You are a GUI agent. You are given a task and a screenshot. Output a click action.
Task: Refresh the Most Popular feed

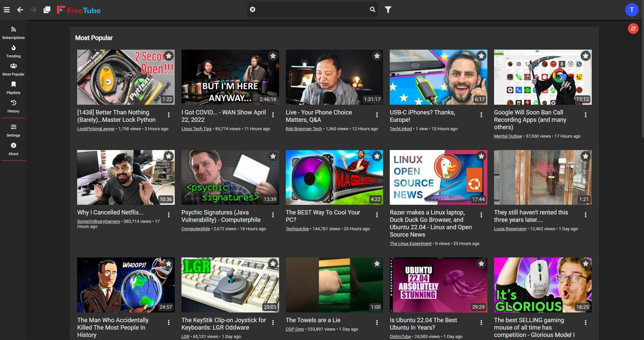click(633, 29)
